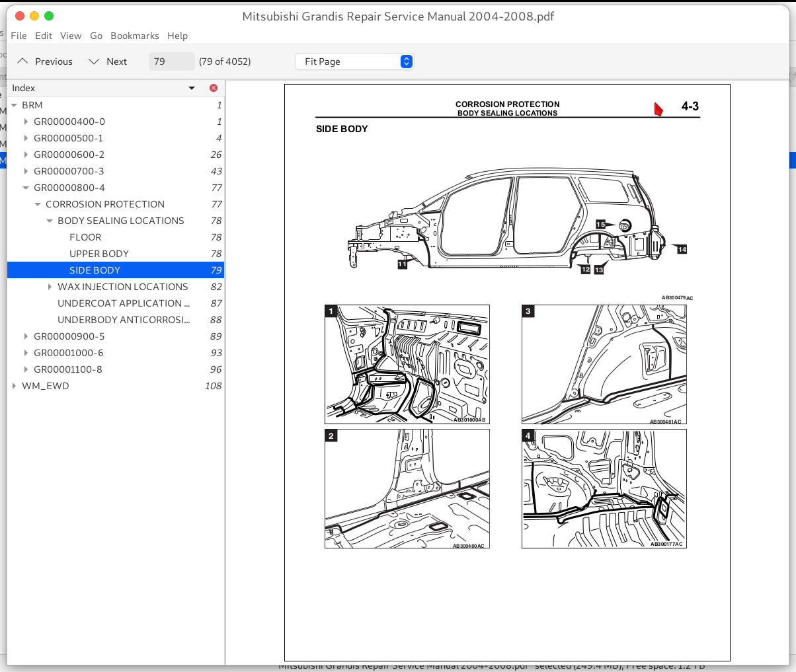The width and height of the screenshot is (796, 672).
Task: Open the Index sidebar mode dropdown arrow
Action: point(192,88)
